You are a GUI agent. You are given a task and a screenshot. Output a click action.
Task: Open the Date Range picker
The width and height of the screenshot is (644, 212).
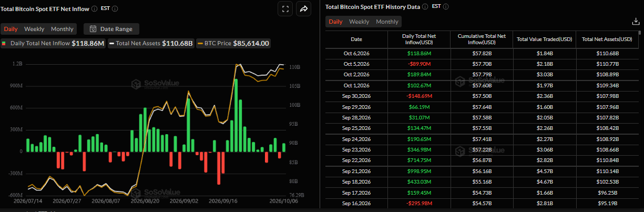(111, 29)
